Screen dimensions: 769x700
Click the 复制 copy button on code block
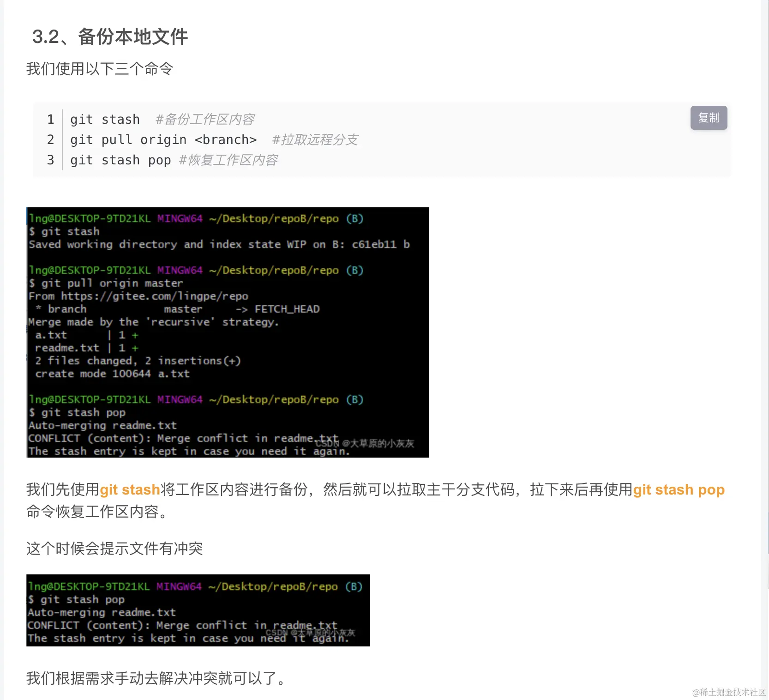pos(709,118)
